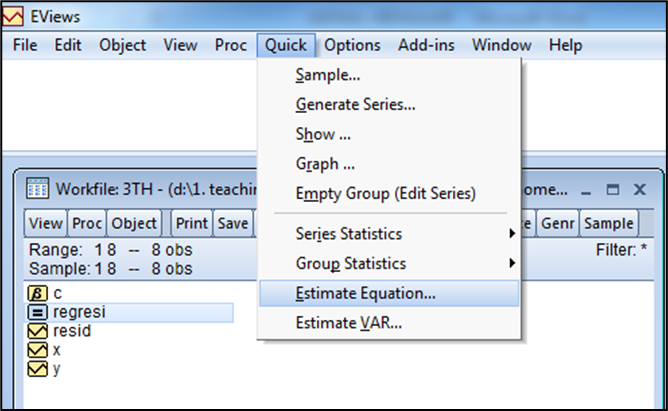Select the resid series name
The height and width of the screenshot is (411, 668).
72,331
